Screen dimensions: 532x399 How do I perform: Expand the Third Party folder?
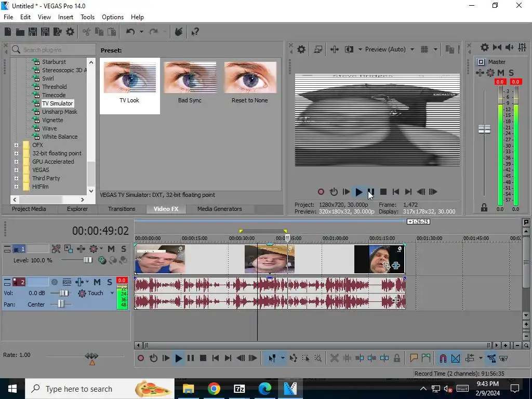[16, 178]
